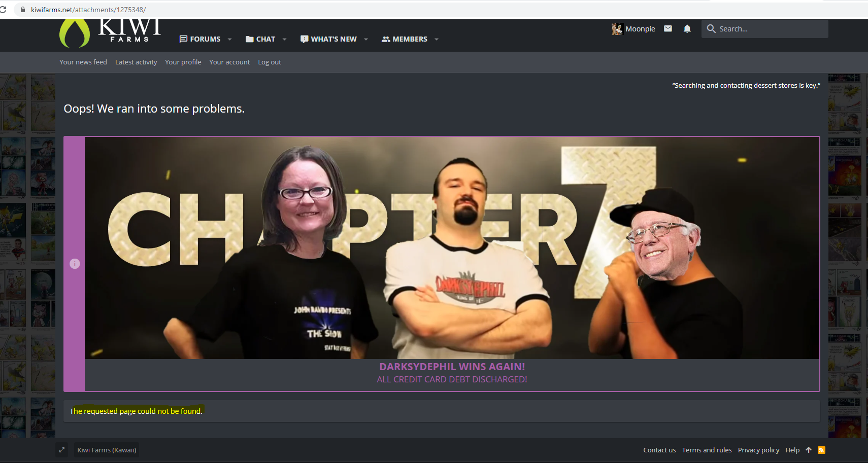Viewport: 868px width, 463px height.
Task: Click the Kiwi Farms logo
Action: point(110,33)
